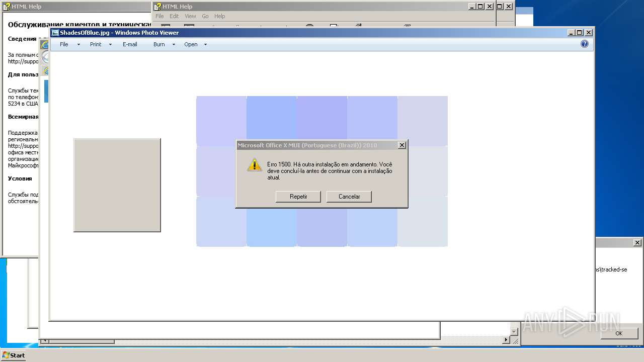
Task: Click the 'Условия' heading in the Help window
Action: tap(20, 178)
